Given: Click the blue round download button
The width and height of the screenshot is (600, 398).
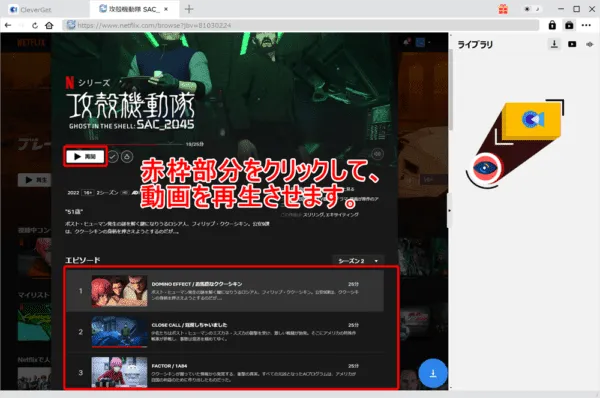Looking at the screenshot, I should pos(433,373).
